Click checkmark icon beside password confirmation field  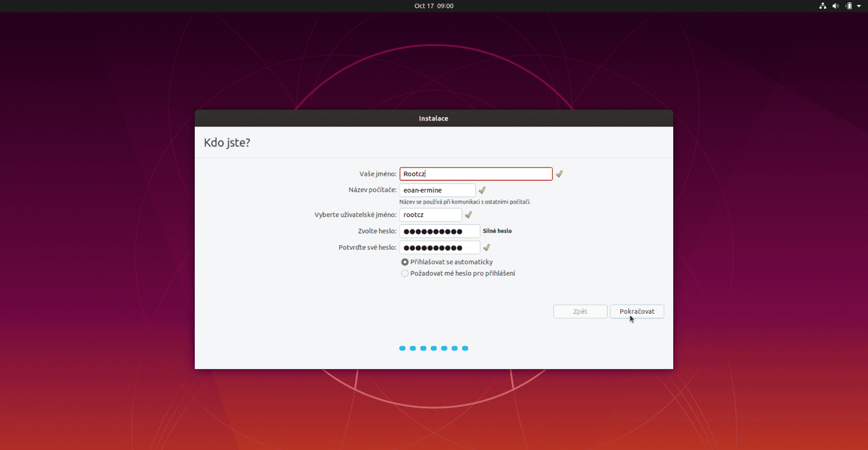tap(487, 248)
